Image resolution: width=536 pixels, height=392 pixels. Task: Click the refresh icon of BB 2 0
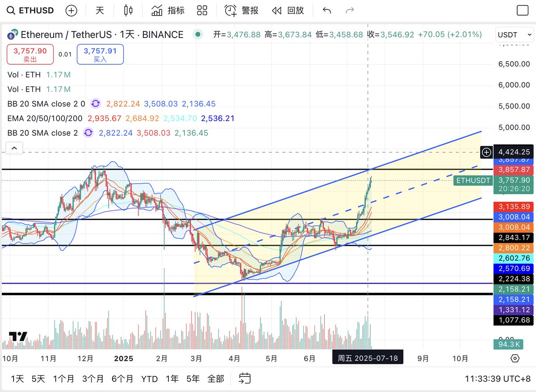pyautogui.click(x=96, y=104)
